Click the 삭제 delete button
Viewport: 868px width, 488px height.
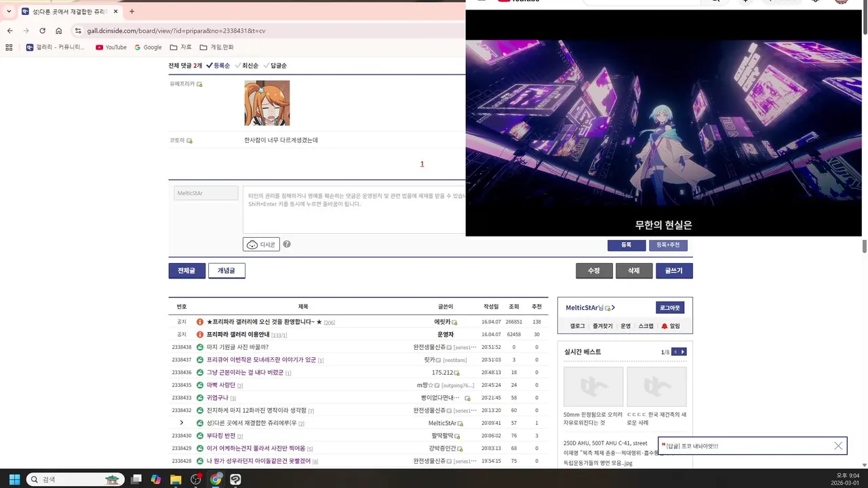pos(634,270)
